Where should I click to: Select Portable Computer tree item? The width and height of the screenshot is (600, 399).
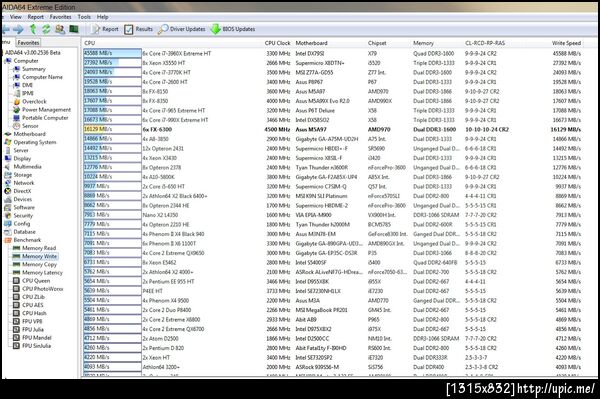[x=45, y=118]
